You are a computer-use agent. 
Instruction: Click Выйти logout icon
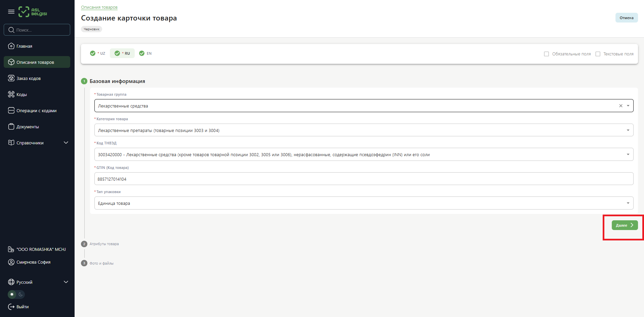(x=11, y=307)
